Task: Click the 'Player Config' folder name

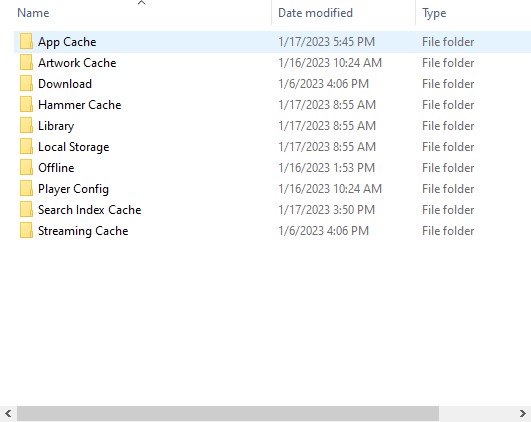Action: (x=73, y=189)
